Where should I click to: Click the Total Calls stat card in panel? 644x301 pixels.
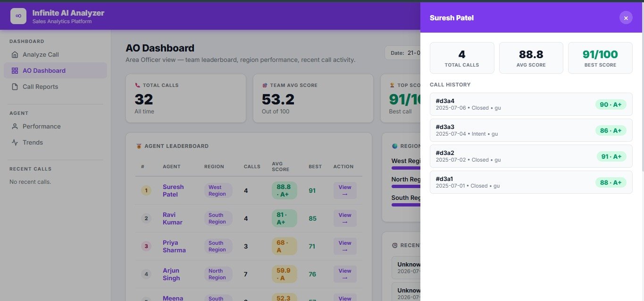pyautogui.click(x=462, y=58)
